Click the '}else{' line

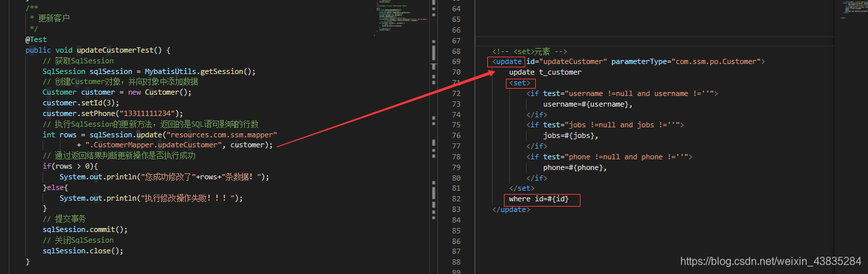point(55,187)
